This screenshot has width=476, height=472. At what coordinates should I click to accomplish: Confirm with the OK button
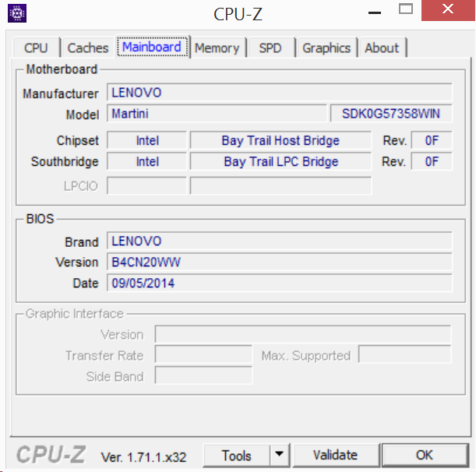pos(425,455)
